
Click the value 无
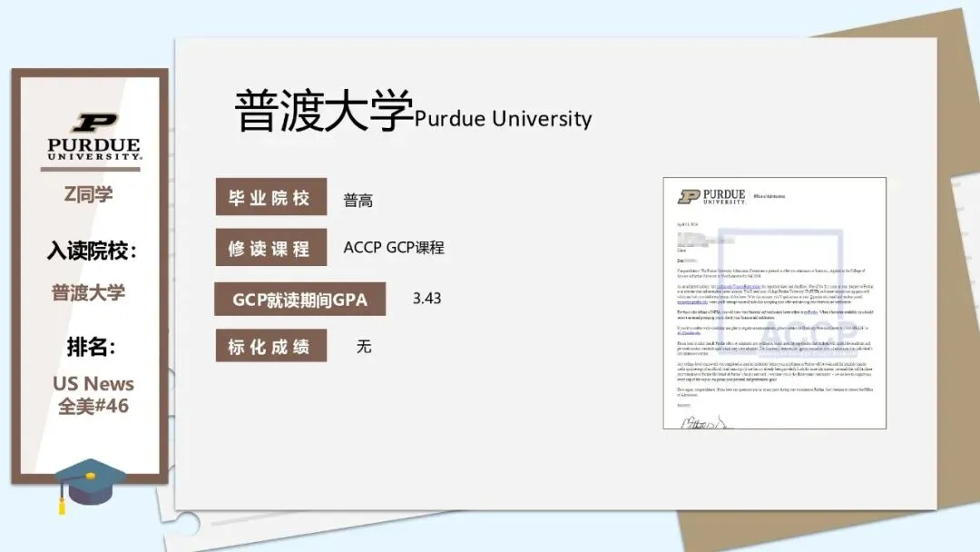pyautogui.click(x=364, y=346)
